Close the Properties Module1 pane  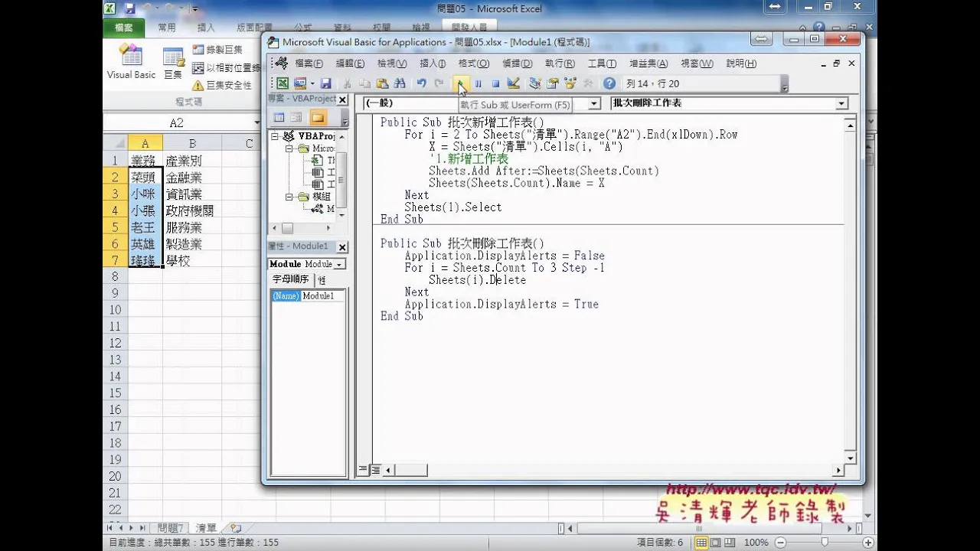342,246
